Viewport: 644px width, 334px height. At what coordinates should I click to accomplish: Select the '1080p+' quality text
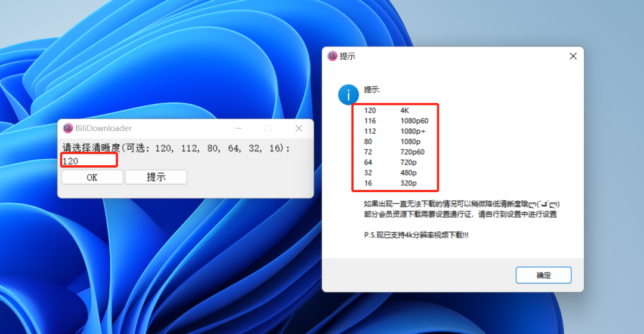coord(413,131)
